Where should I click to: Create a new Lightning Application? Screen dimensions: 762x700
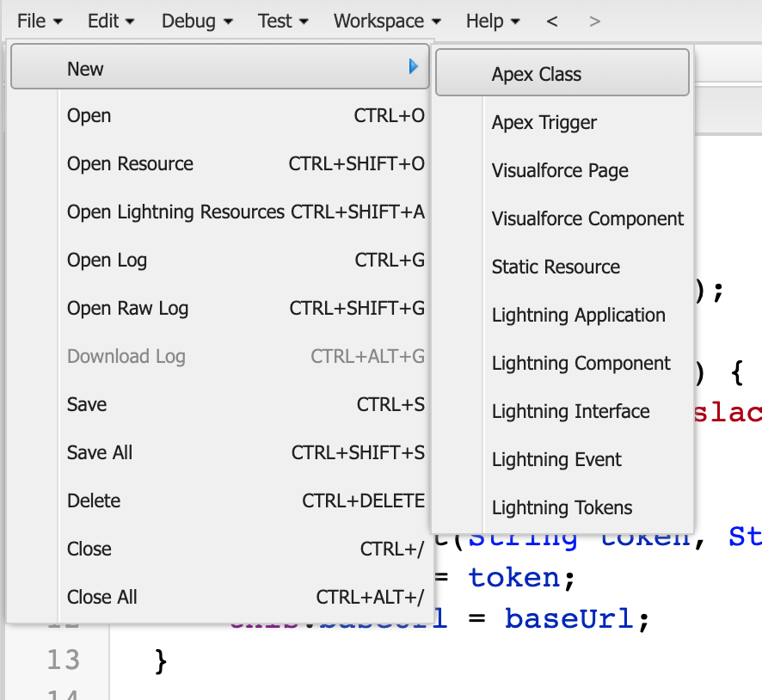click(562, 314)
